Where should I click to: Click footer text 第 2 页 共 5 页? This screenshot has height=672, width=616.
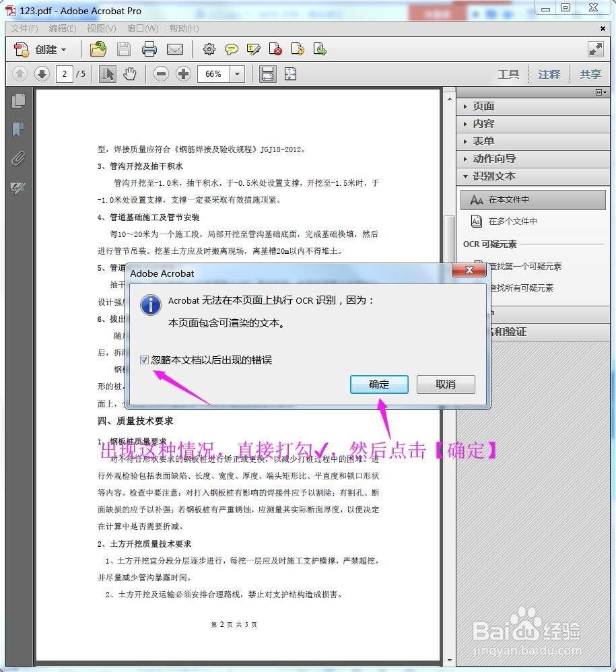pos(234,625)
